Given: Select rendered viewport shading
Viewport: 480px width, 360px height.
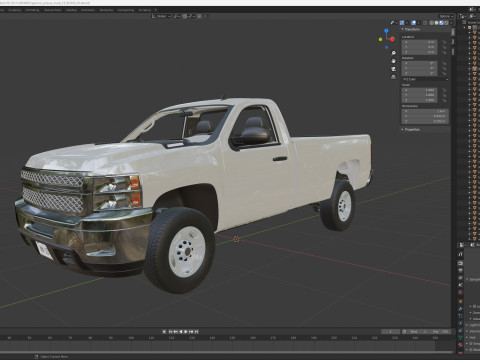Looking at the screenshot, I should 446,23.
